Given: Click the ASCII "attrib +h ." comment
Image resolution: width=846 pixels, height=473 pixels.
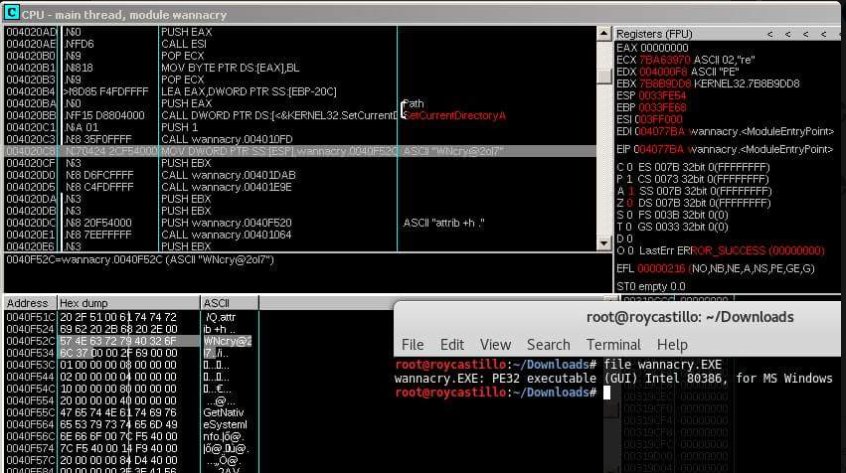Looking at the screenshot, I should pos(444,223).
